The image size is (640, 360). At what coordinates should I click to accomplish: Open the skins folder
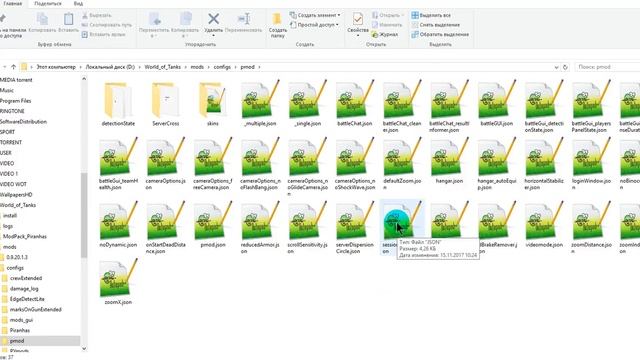(212, 104)
